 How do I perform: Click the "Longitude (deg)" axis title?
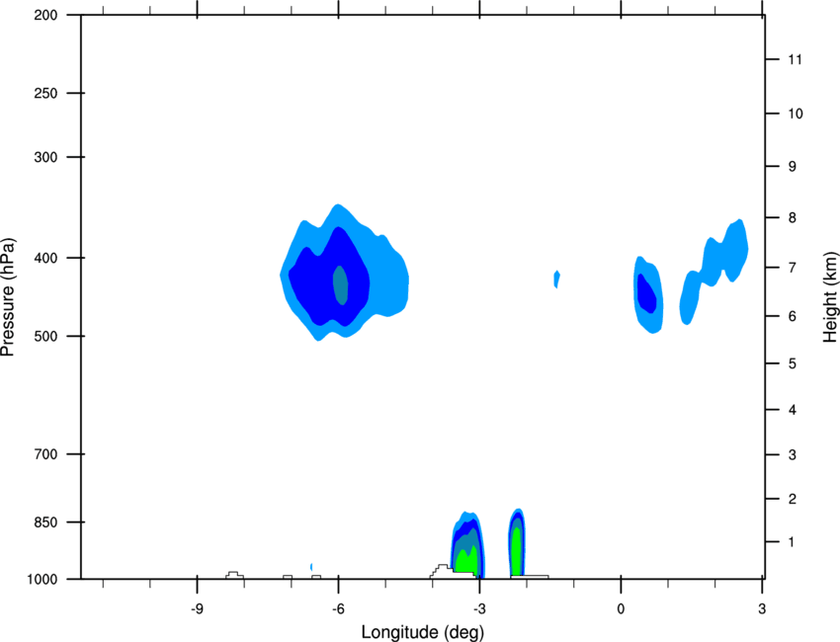pos(423,632)
